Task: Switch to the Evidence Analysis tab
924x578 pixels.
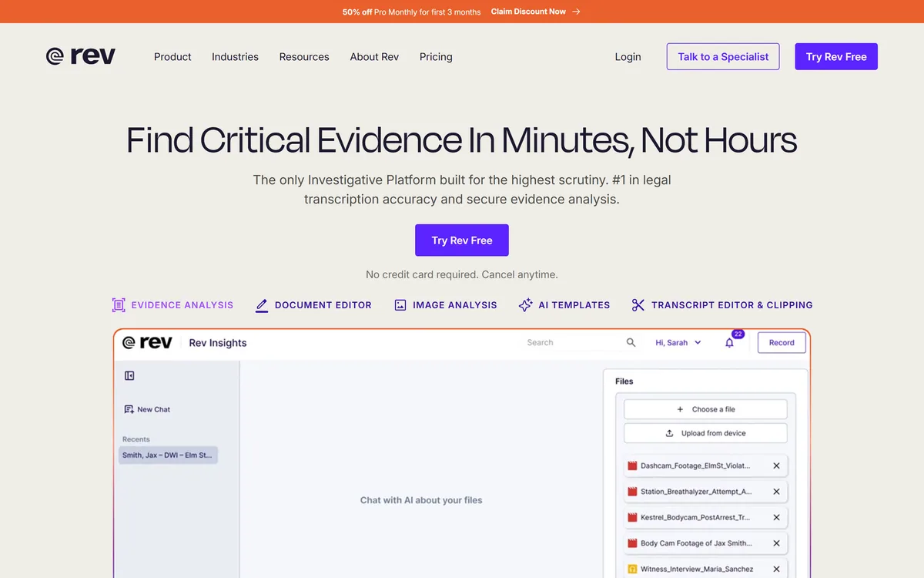Action: coord(172,305)
